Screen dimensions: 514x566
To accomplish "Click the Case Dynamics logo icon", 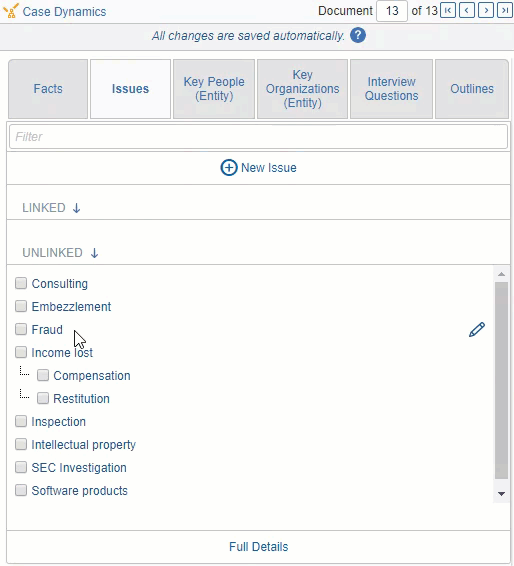I will point(11,11).
